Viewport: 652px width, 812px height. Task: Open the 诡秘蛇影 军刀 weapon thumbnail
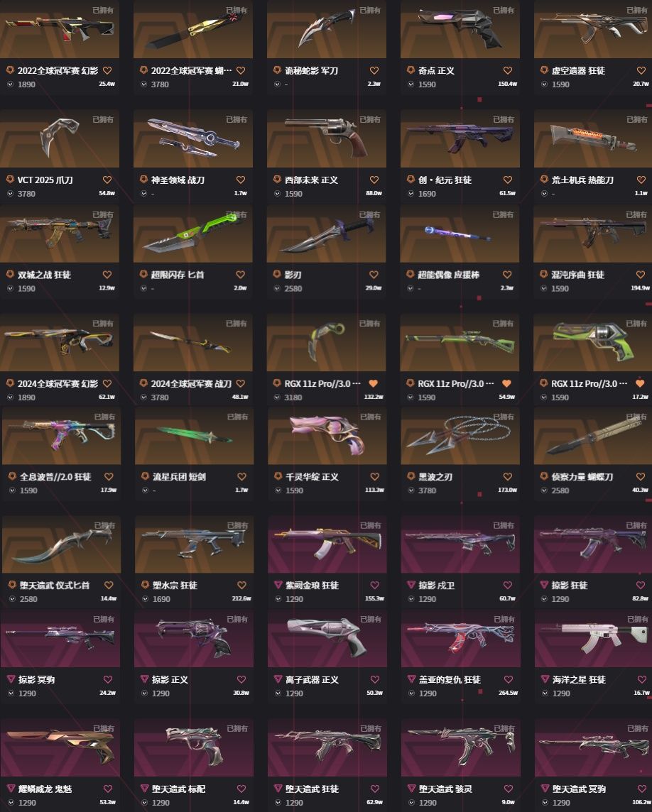(x=327, y=29)
